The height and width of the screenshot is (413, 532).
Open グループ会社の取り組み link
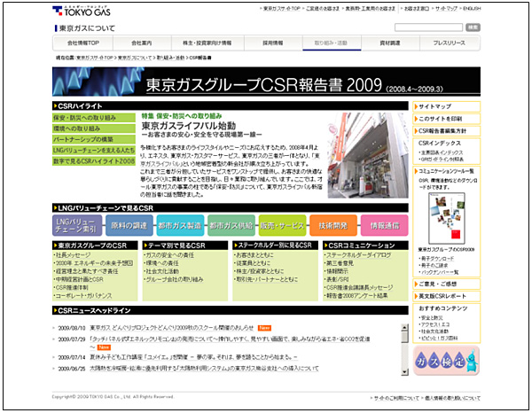(x=175, y=279)
